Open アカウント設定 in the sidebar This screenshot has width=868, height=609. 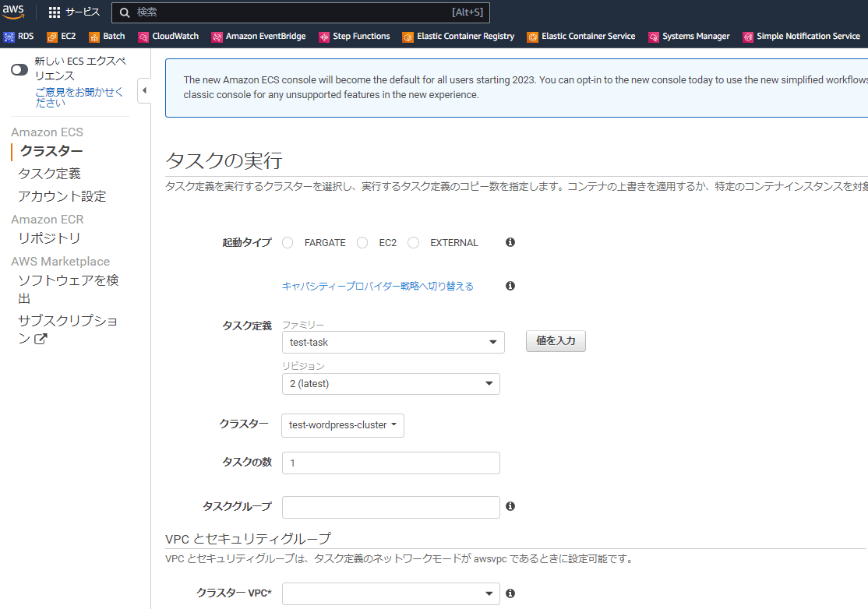pos(62,196)
